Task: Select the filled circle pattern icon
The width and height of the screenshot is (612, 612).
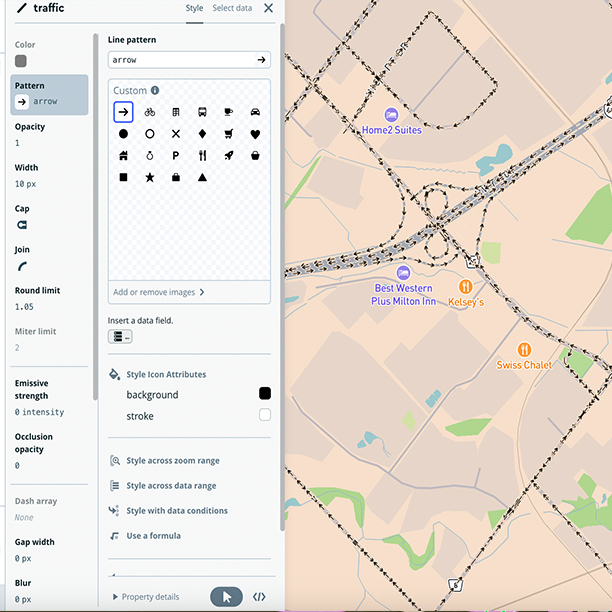Action: point(123,134)
